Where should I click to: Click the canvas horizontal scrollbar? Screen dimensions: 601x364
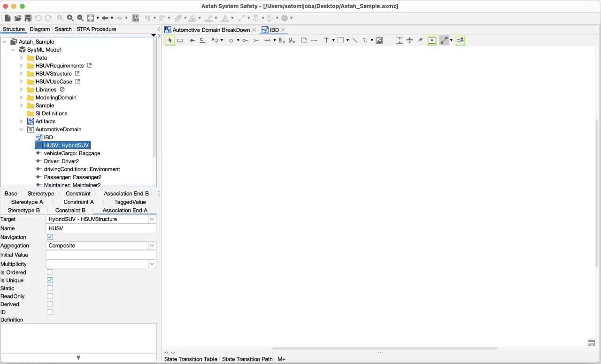click(385, 349)
